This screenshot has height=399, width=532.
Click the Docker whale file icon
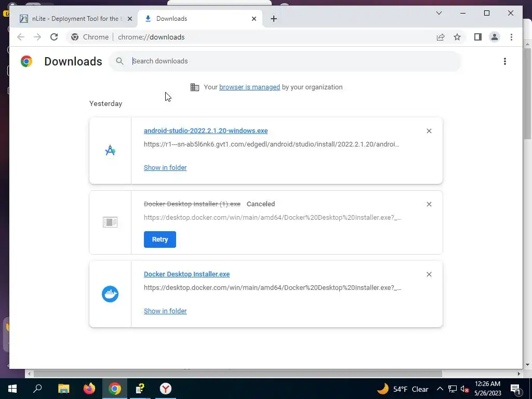tap(110, 294)
